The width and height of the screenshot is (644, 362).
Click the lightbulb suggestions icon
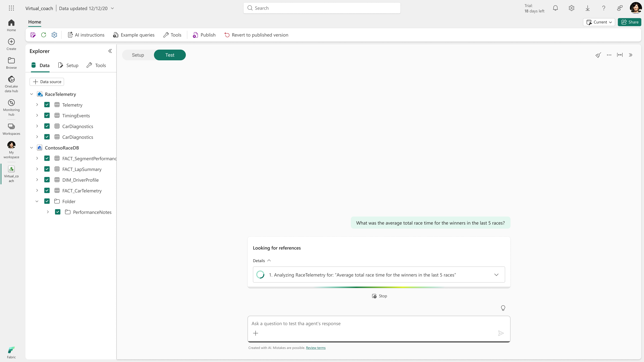click(503, 308)
